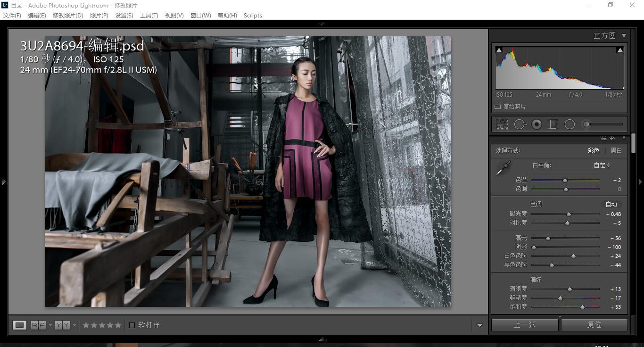Click the 上一张 previous button

click(x=525, y=325)
